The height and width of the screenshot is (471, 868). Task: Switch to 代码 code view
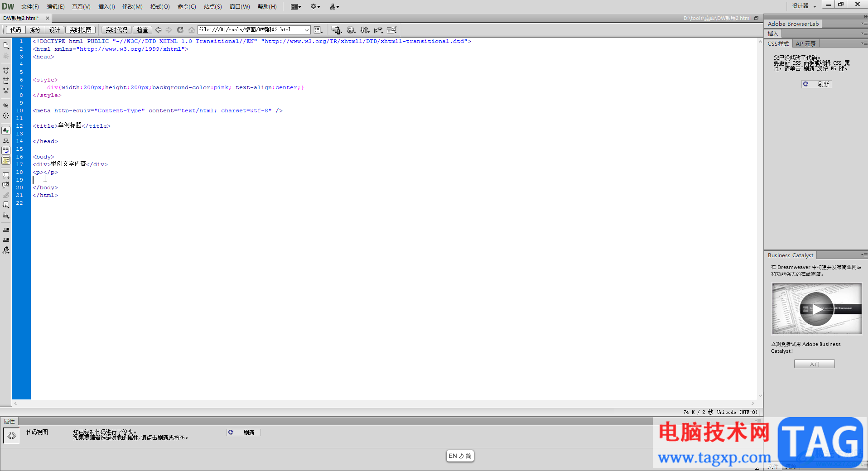click(x=16, y=30)
